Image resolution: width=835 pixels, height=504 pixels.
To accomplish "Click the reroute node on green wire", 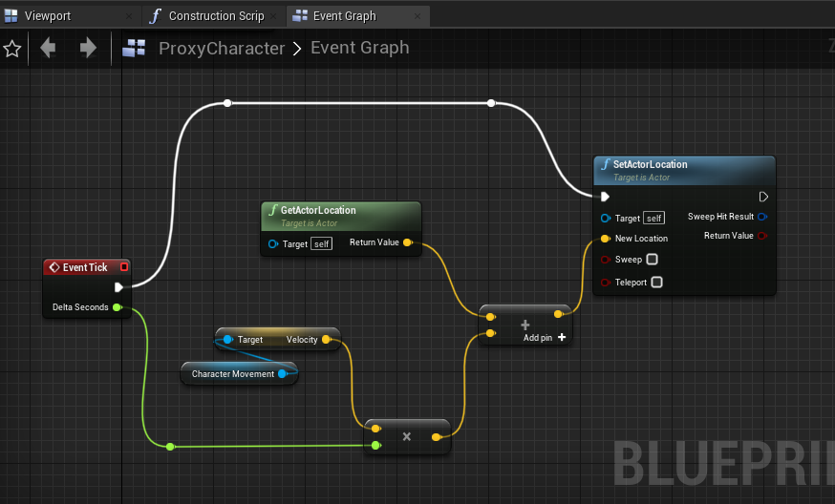I will click(x=170, y=447).
